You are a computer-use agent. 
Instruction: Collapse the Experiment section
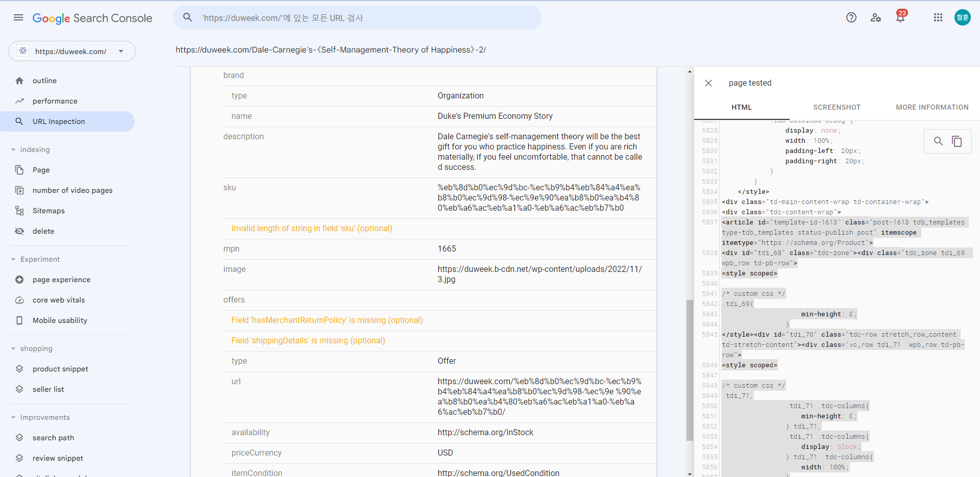coord(13,259)
